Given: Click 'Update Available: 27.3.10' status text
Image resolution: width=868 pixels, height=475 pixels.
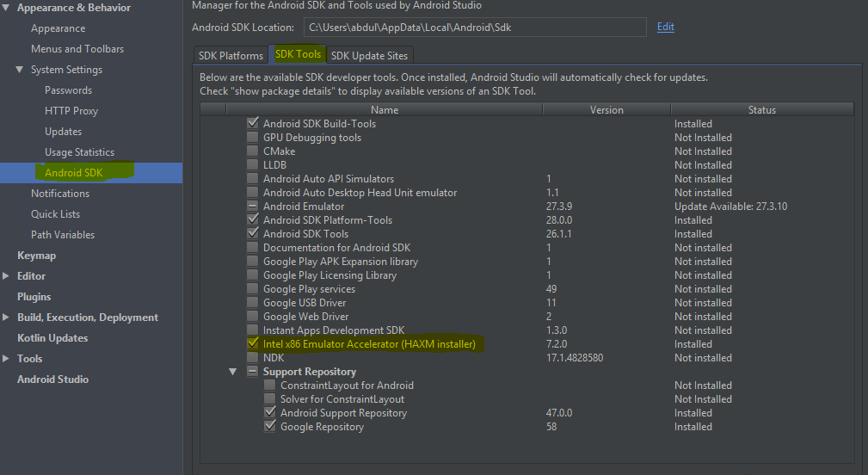Looking at the screenshot, I should tap(730, 207).
